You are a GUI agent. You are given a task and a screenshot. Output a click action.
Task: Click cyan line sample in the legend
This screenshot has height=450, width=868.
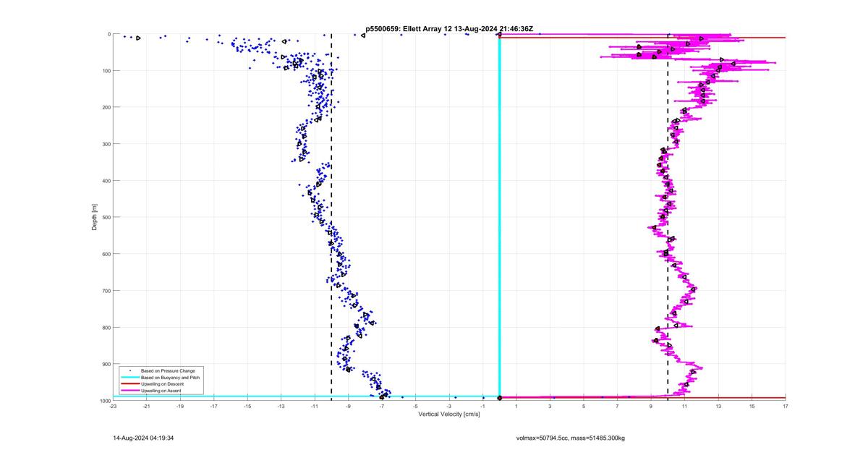tap(129, 378)
